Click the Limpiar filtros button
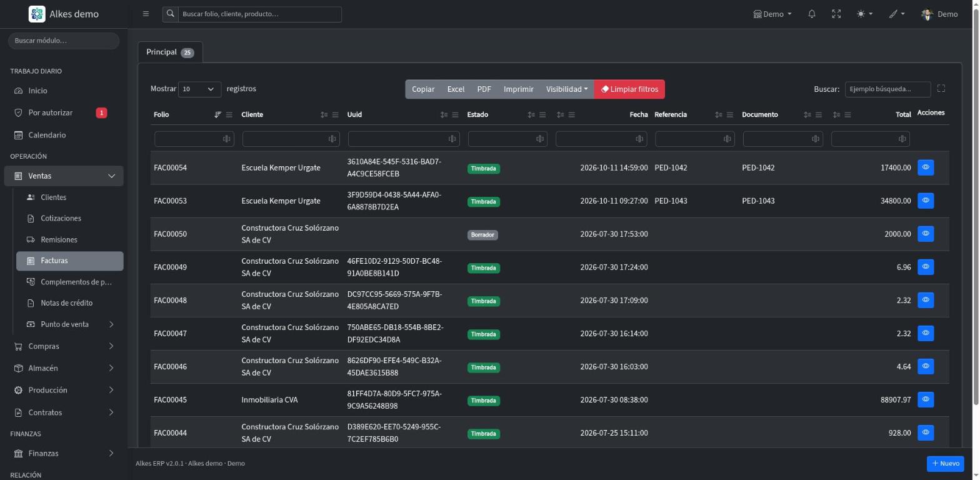The width and height of the screenshot is (980, 480). coord(629,89)
